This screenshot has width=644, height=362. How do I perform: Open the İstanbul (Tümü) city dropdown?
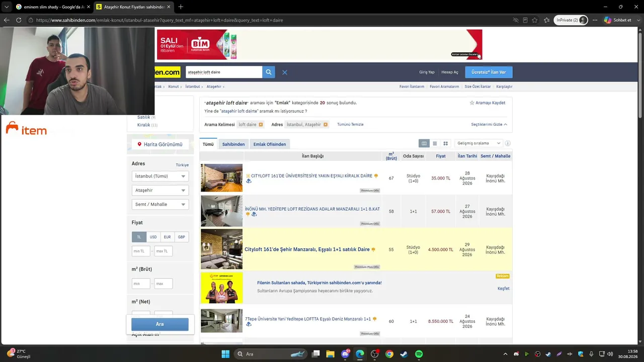160,176
